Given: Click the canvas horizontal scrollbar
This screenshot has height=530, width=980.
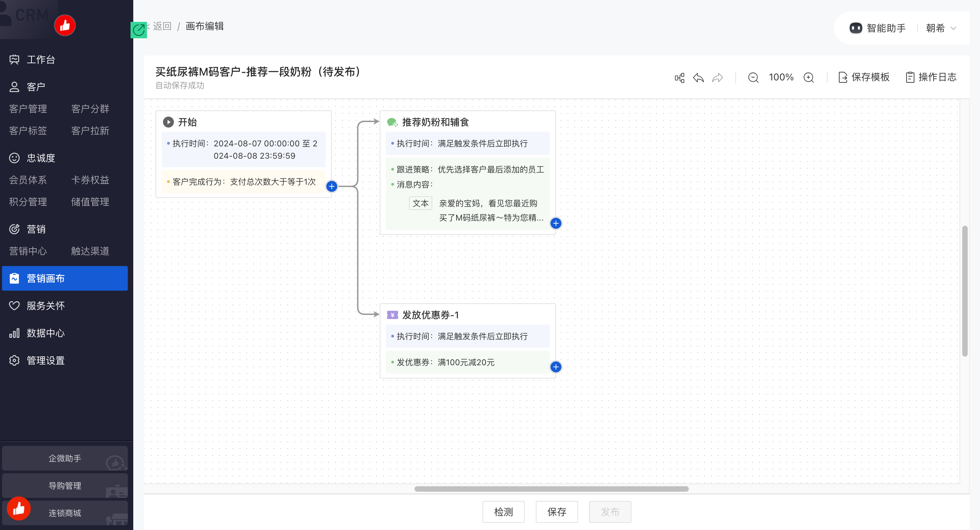Looking at the screenshot, I should [x=551, y=489].
